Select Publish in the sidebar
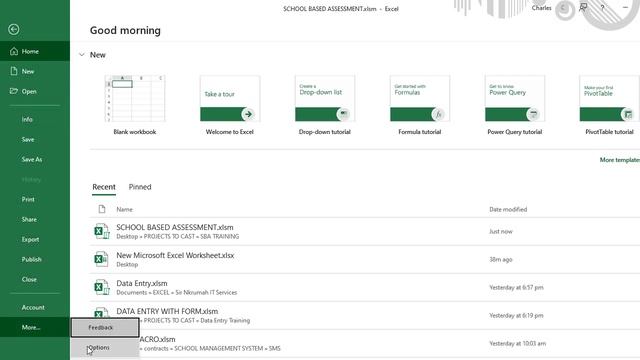640x360 pixels. pyautogui.click(x=35, y=259)
